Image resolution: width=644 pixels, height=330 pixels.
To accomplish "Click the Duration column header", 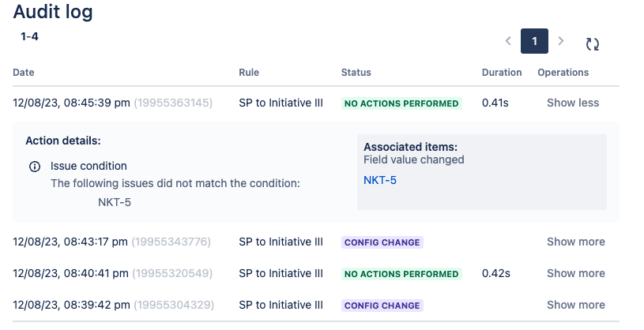I will click(x=502, y=73).
